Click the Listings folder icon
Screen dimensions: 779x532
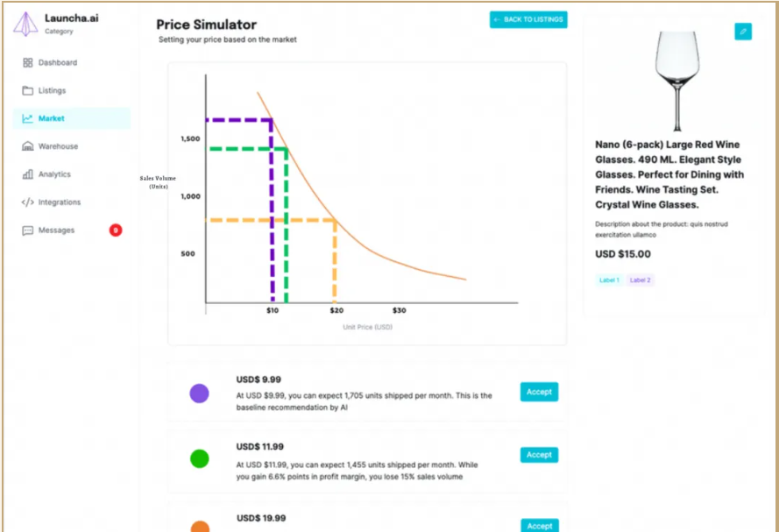(x=27, y=91)
